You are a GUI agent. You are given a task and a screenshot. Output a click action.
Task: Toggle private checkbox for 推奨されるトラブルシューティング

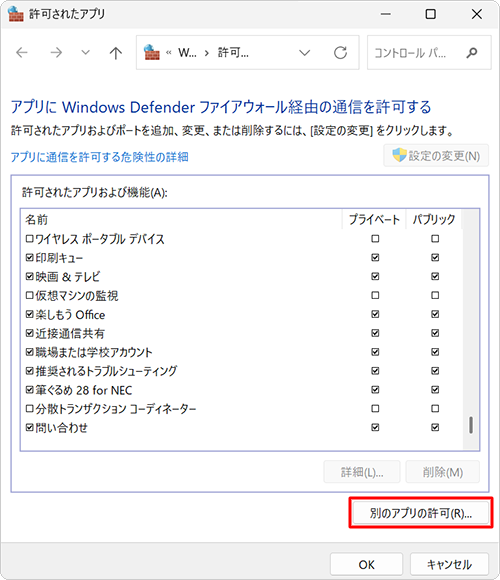(x=375, y=371)
